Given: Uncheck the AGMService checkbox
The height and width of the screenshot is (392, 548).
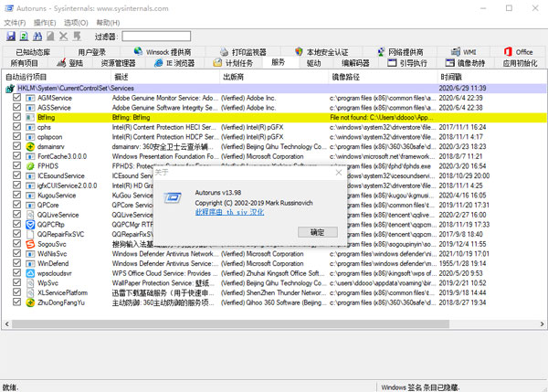Looking at the screenshot, I should click(x=16, y=98).
